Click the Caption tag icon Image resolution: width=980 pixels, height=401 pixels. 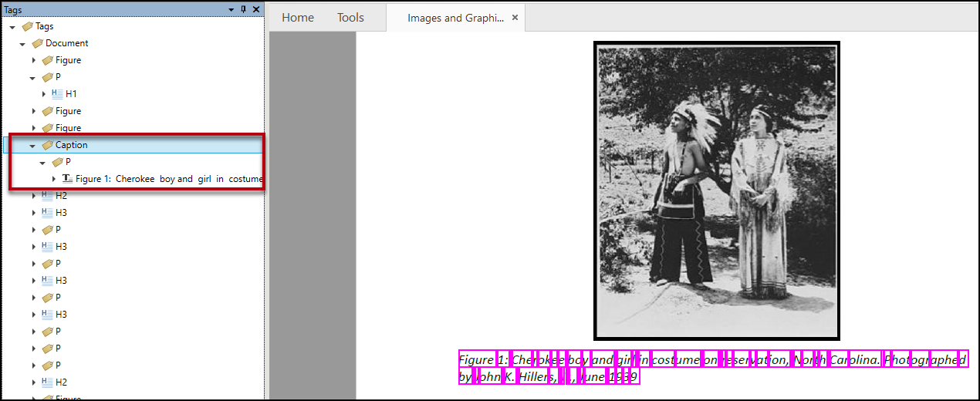(47, 145)
